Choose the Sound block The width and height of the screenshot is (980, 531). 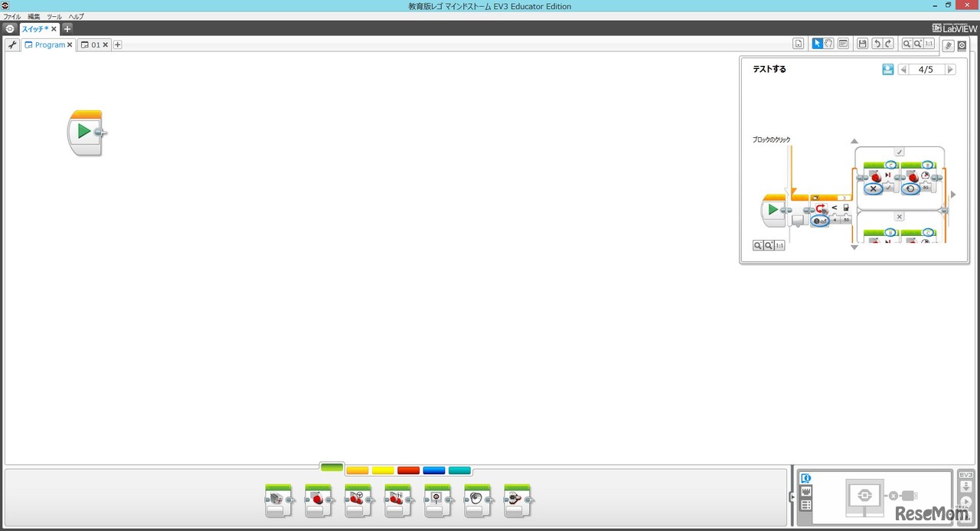point(478,500)
